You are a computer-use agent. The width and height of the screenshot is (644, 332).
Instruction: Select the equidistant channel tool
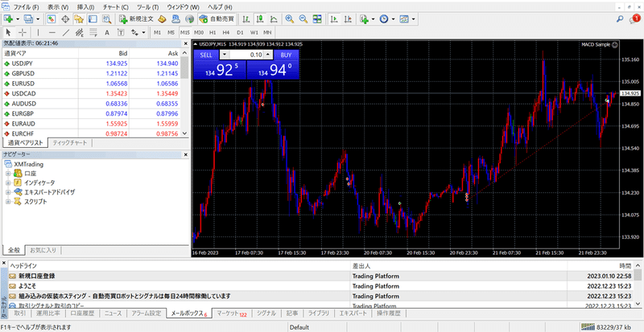tap(80, 32)
